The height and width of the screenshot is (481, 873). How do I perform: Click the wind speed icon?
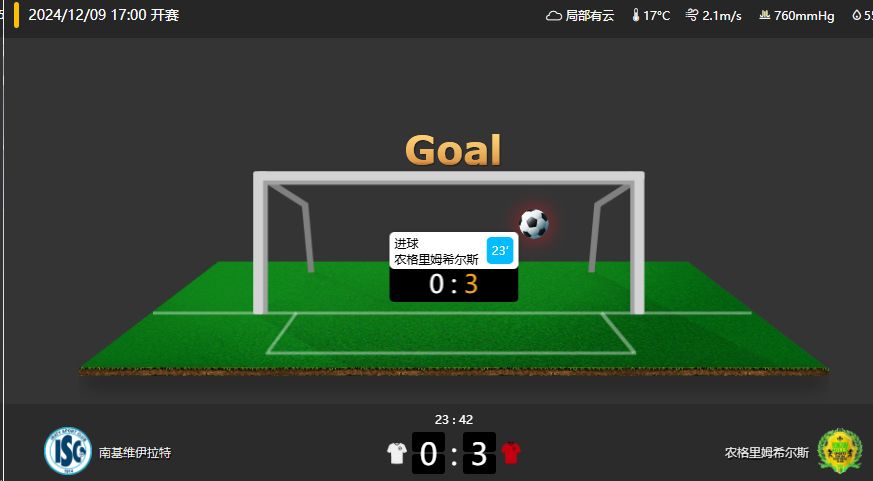point(691,15)
